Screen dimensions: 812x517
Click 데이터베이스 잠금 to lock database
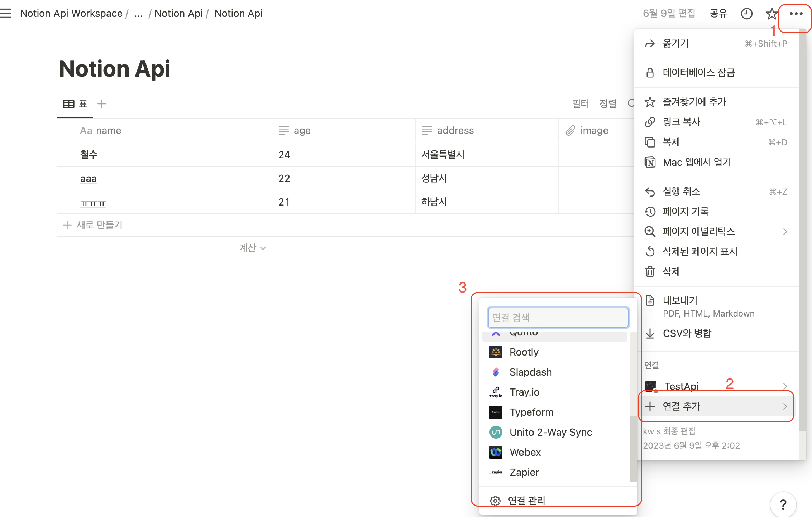(698, 73)
